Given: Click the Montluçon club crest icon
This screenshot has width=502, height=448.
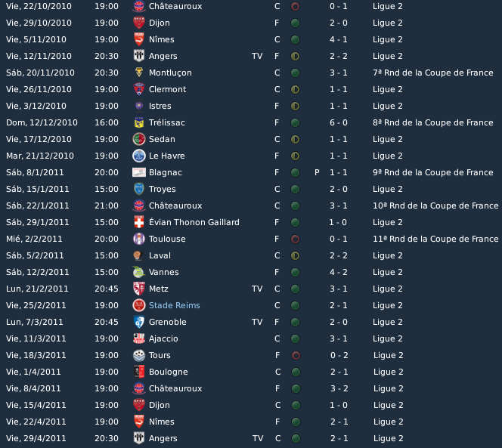Looking at the screenshot, I should coord(139,73).
